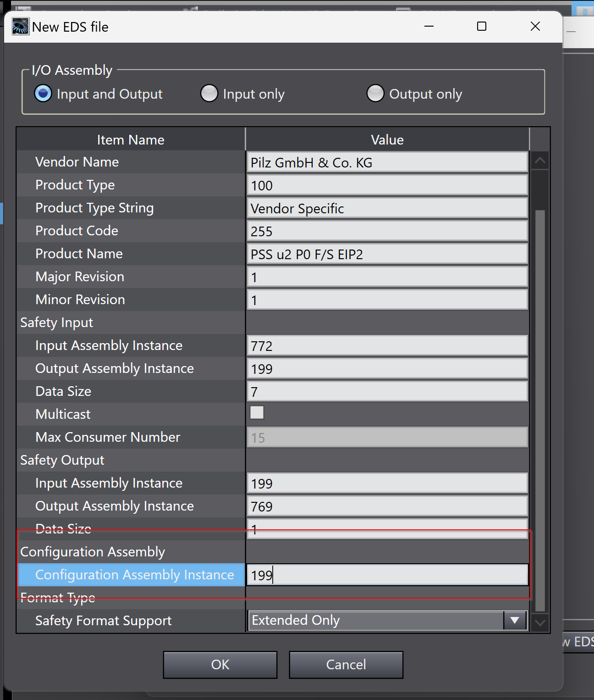Close the New EDS file window
The width and height of the screenshot is (594, 700).
pyautogui.click(x=535, y=27)
